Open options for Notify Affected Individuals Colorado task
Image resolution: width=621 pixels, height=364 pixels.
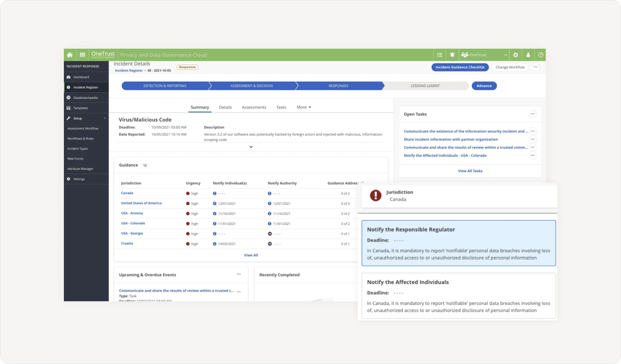click(532, 155)
